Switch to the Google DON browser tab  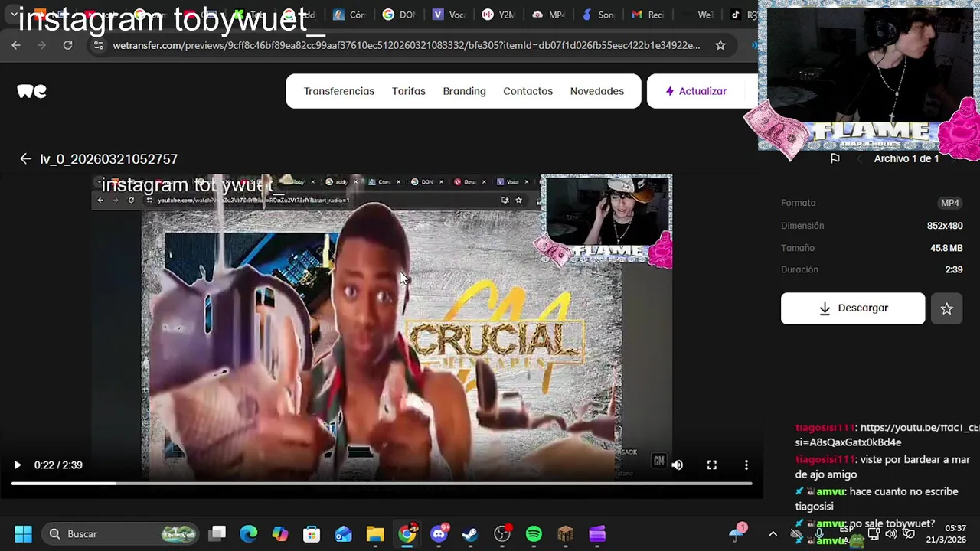(x=399, y=15)
